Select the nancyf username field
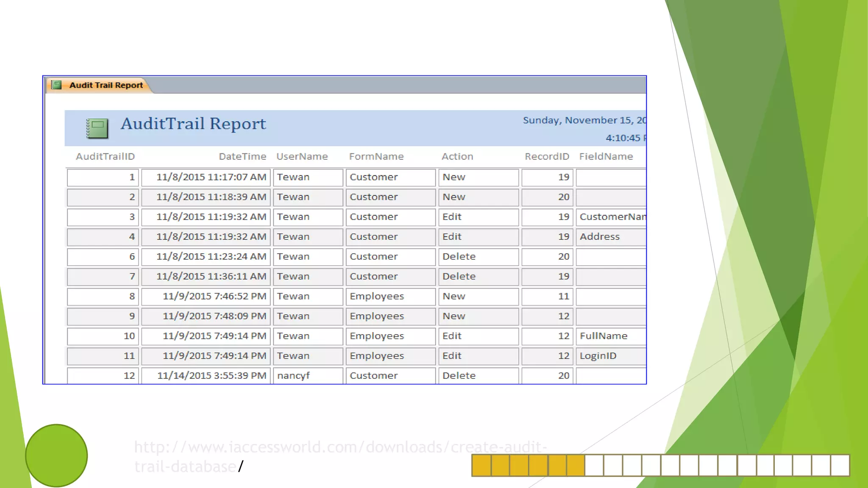Image resolution: width=868 pixels, height=488 pixels. coord(308,376)
